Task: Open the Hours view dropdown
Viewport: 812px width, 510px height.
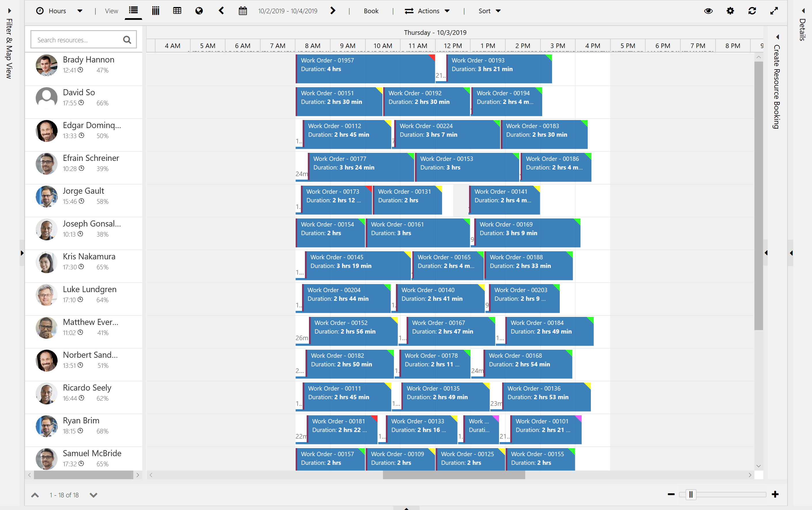Action: click(79, 11)
